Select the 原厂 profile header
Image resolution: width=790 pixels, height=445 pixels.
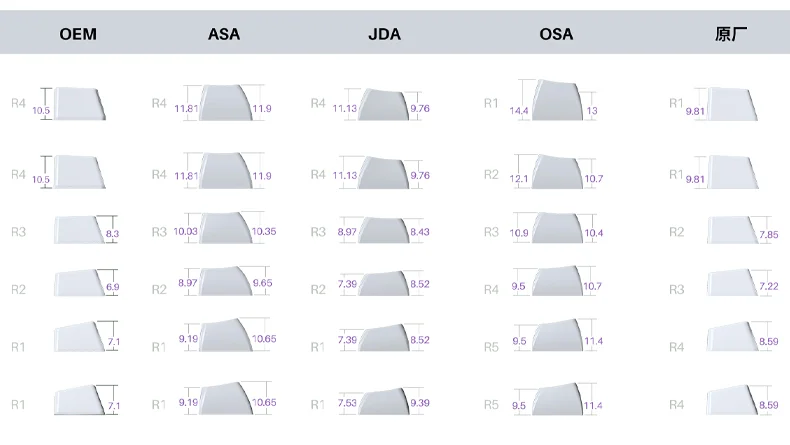coord(732,34)
